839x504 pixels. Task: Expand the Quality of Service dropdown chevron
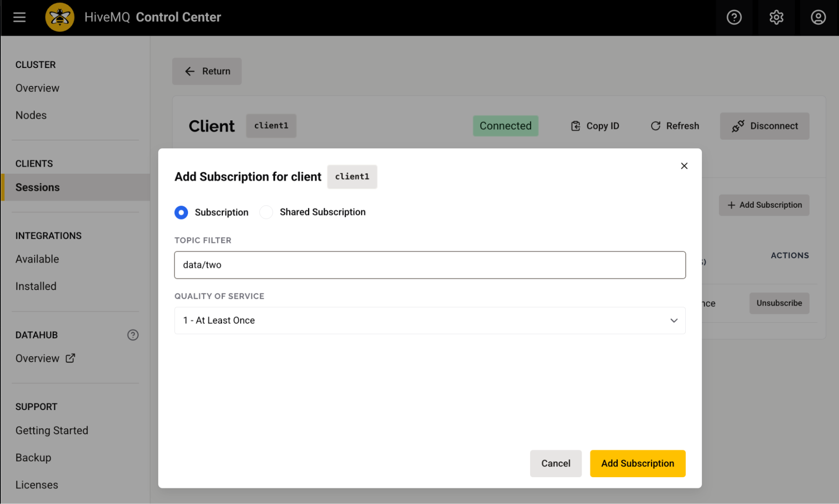(x=674, y=321)
